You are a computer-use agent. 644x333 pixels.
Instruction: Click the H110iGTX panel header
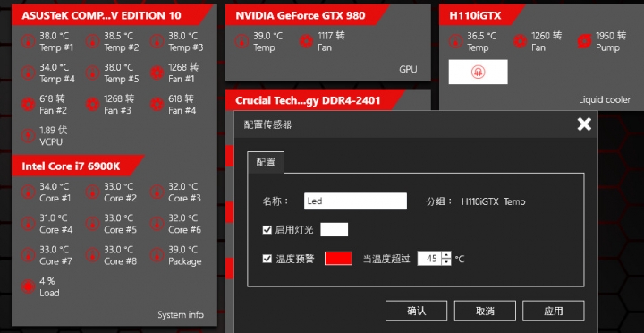(x=482, y=15)
